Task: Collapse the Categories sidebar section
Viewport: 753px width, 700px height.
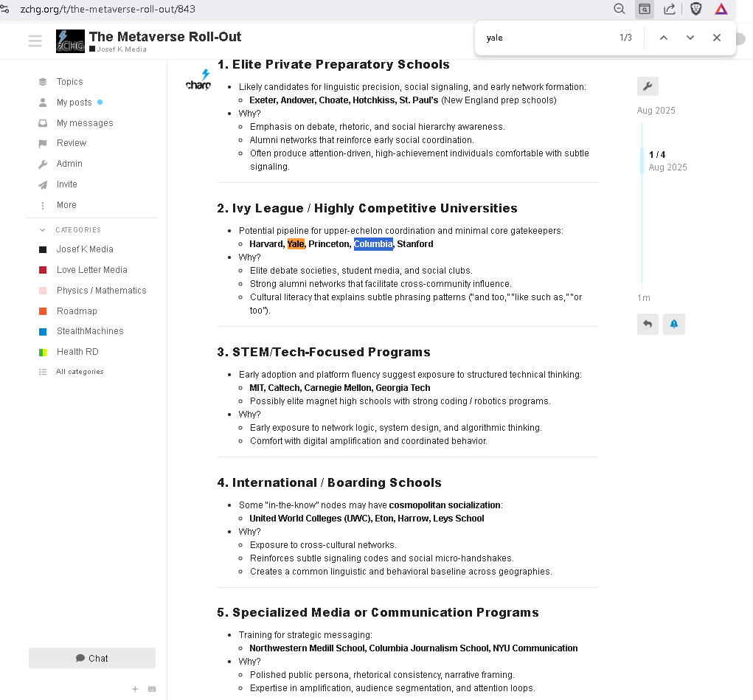Action: tap(43, 230)
